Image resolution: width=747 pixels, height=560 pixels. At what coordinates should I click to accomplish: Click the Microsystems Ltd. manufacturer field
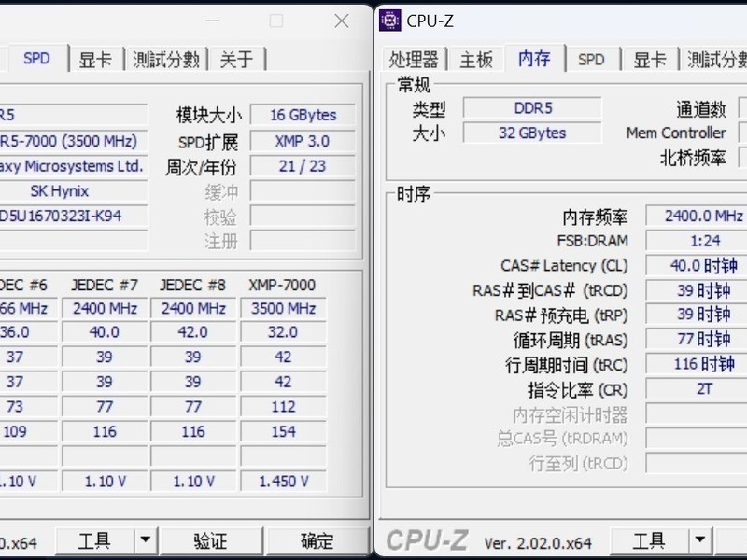[74, 166]
